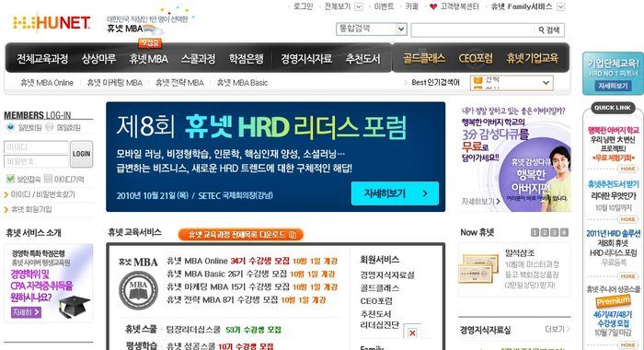Click MORE under 무료 체험기회

tap(627, 169)
